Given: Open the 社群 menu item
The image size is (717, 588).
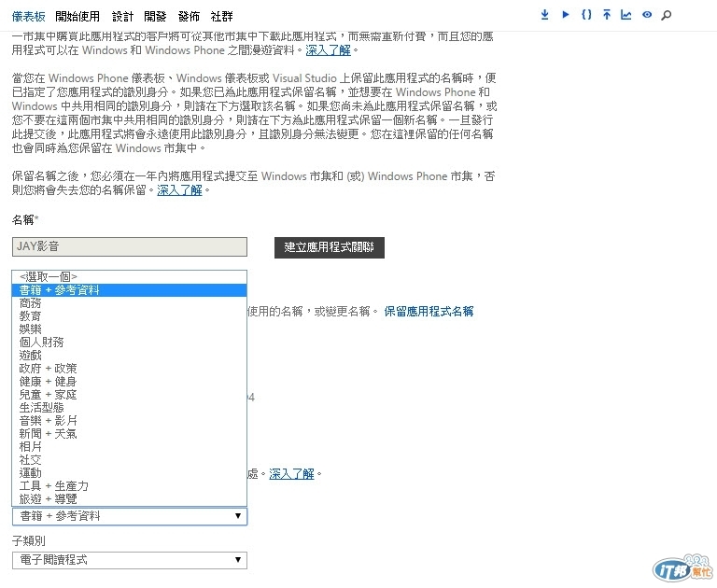Looking at the screenshot, I should coord(222,17).
